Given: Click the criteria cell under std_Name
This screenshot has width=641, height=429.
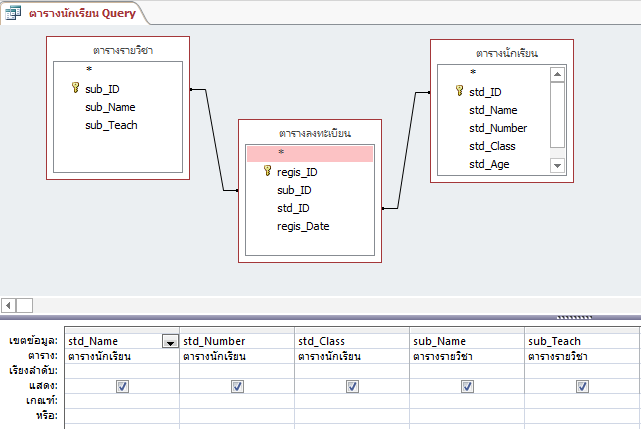Looking at the screenshot, I should coord(122,399).
